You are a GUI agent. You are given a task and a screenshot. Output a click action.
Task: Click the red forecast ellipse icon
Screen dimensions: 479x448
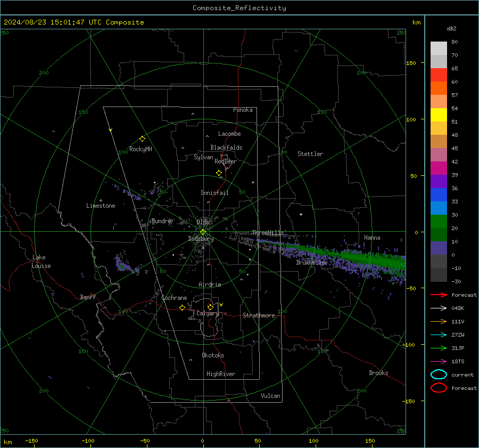click(439, 388)
